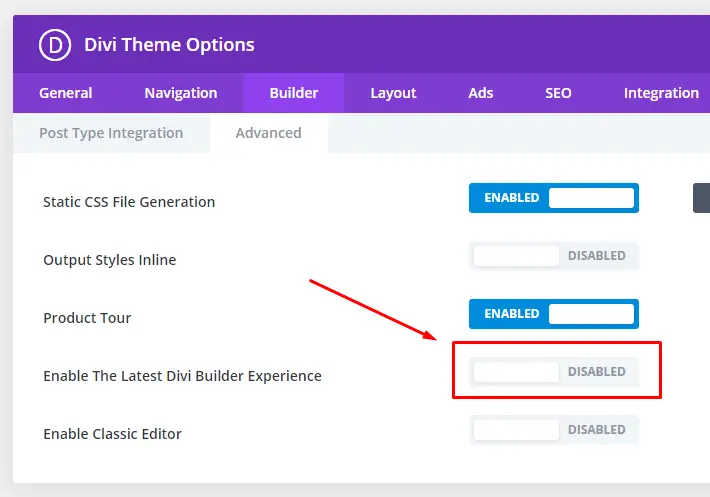Image resolution: width=710 pixels, height=497 pixels.
Task: Click the Divi logo icon
Action: [55, 45]
